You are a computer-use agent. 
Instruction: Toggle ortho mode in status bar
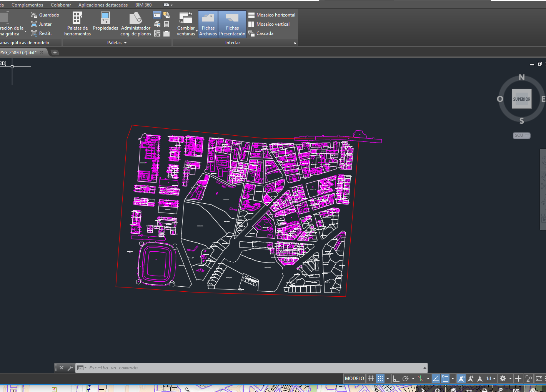point(396,379)
